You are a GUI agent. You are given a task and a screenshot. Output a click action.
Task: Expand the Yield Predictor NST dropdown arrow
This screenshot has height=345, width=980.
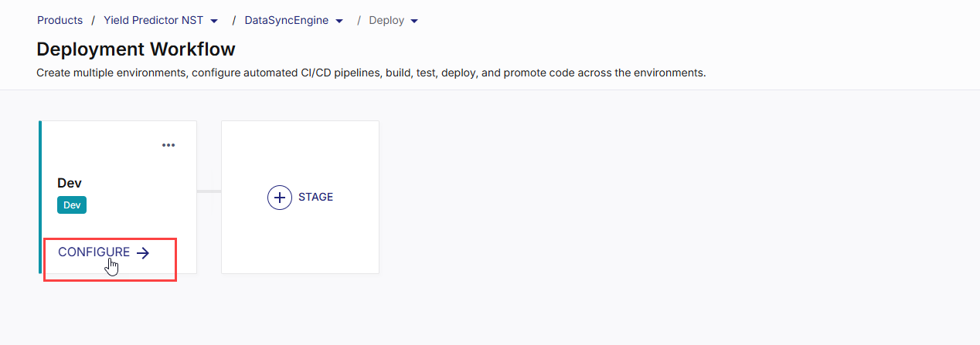click(214, 21)
